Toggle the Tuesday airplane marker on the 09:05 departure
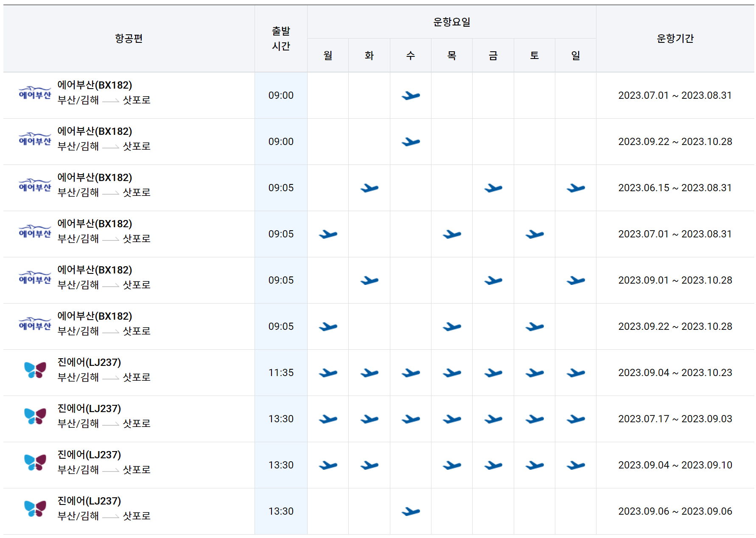This screenshot has height=538, width=756. click(369, 188)
